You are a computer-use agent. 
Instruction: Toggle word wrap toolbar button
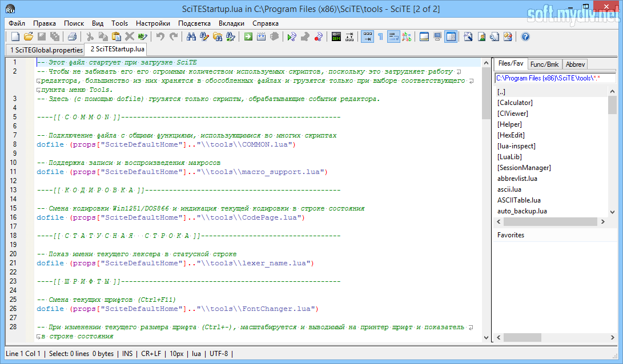(393, 37)
